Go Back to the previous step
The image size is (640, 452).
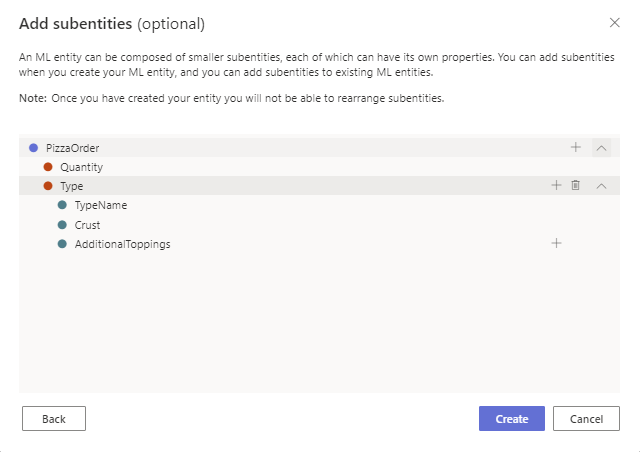pos(54,418)
